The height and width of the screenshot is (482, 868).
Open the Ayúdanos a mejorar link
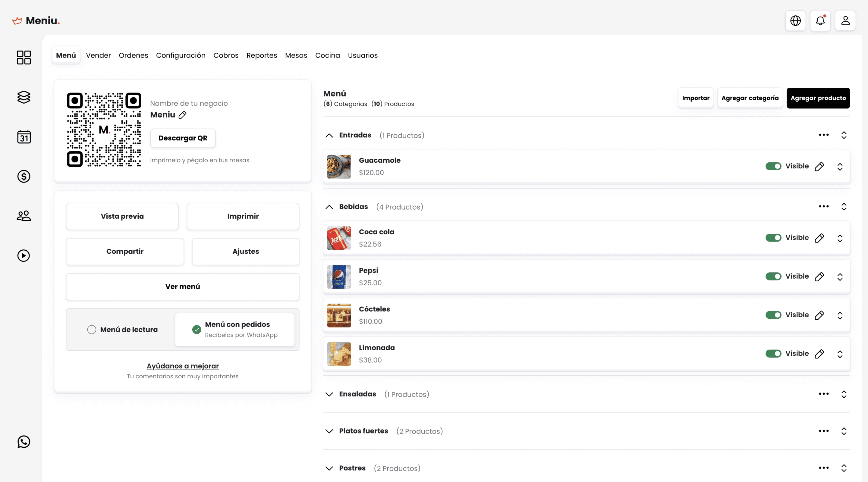182,366
